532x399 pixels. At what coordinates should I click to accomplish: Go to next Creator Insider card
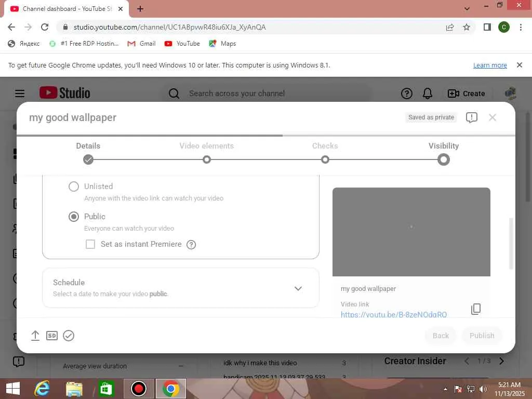click(501, 361)
